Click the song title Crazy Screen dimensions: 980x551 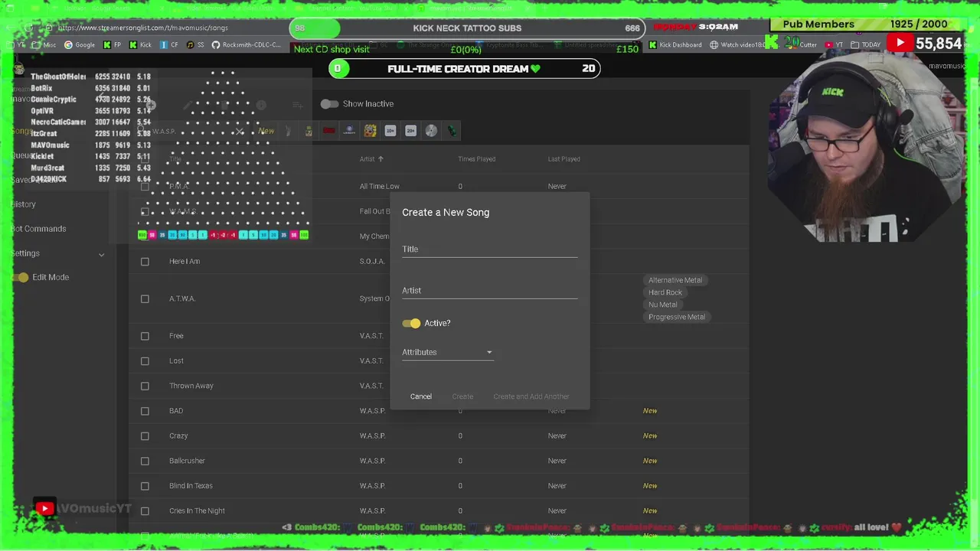pyautogui.click(x=178, y=436)
